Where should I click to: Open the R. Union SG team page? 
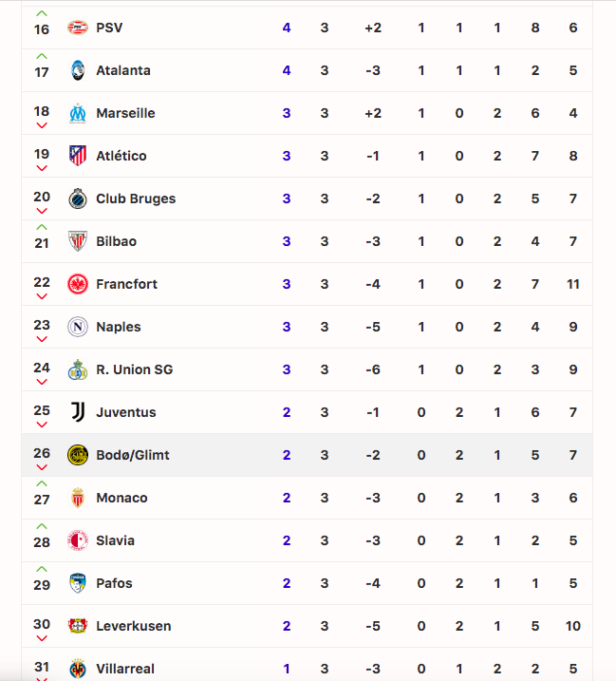pos(134,369)
